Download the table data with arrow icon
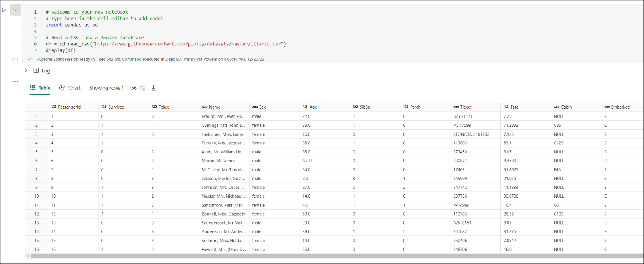The image size is (644, 264). click(x=153, y=88)
